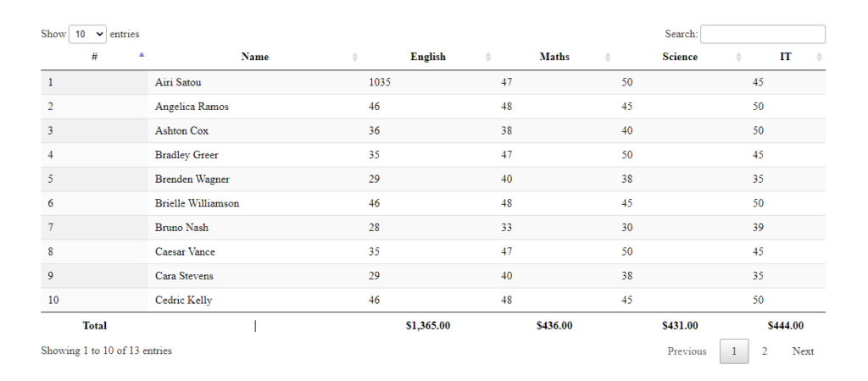Select the Caesar Vance name cell
The width and height of the screenshot is (868, 381).
254,251
